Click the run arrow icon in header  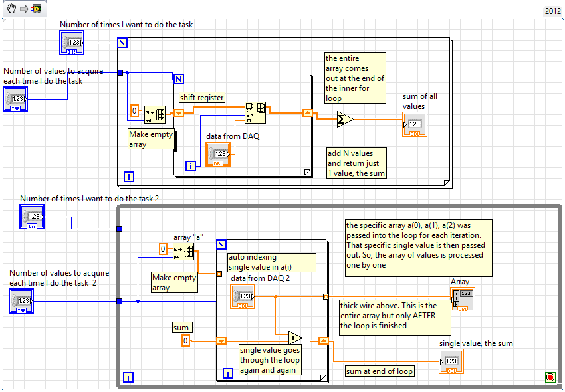point(24,9)
